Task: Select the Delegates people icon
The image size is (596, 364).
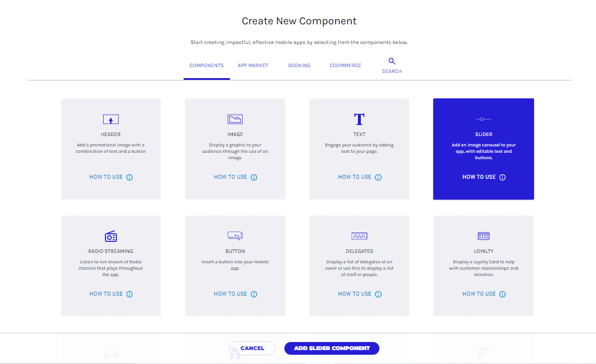Action: tap(359, 236)
